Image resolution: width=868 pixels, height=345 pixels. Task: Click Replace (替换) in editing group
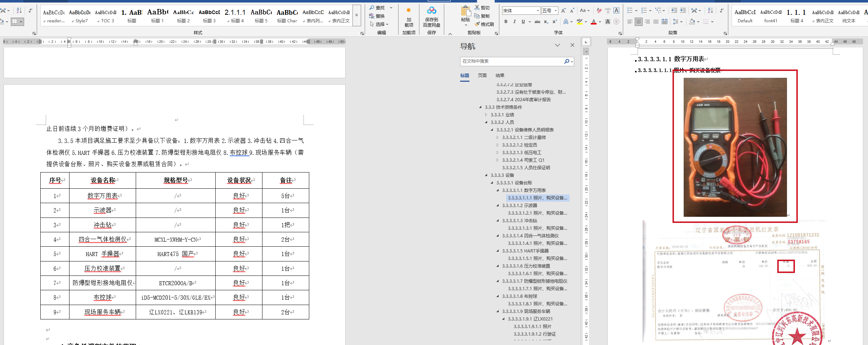pos(377,16)
